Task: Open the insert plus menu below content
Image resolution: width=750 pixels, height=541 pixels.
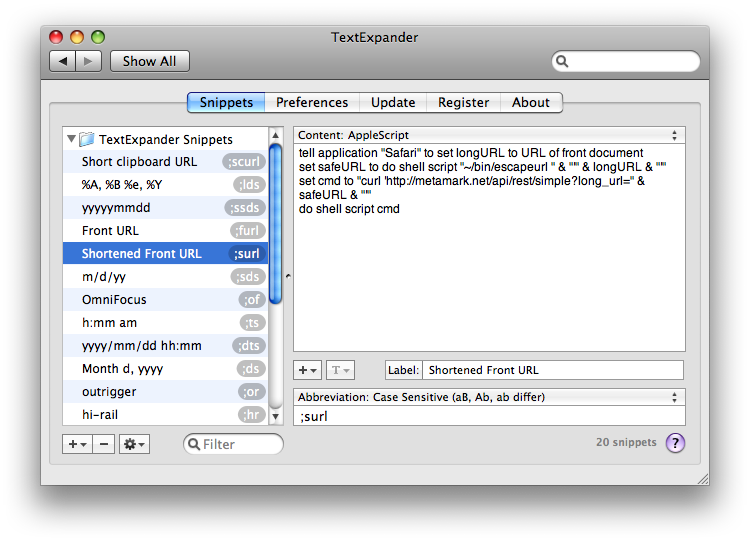Action: (x=307, y=370)
